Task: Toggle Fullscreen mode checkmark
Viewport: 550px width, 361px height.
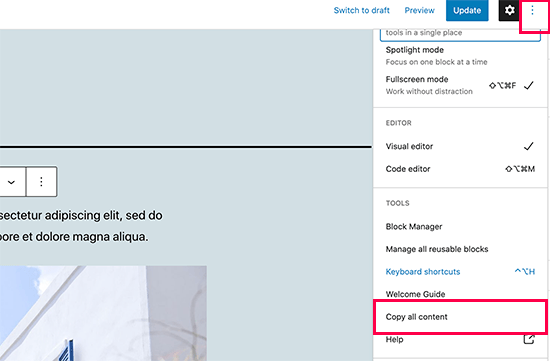Action: pos(529,85)
